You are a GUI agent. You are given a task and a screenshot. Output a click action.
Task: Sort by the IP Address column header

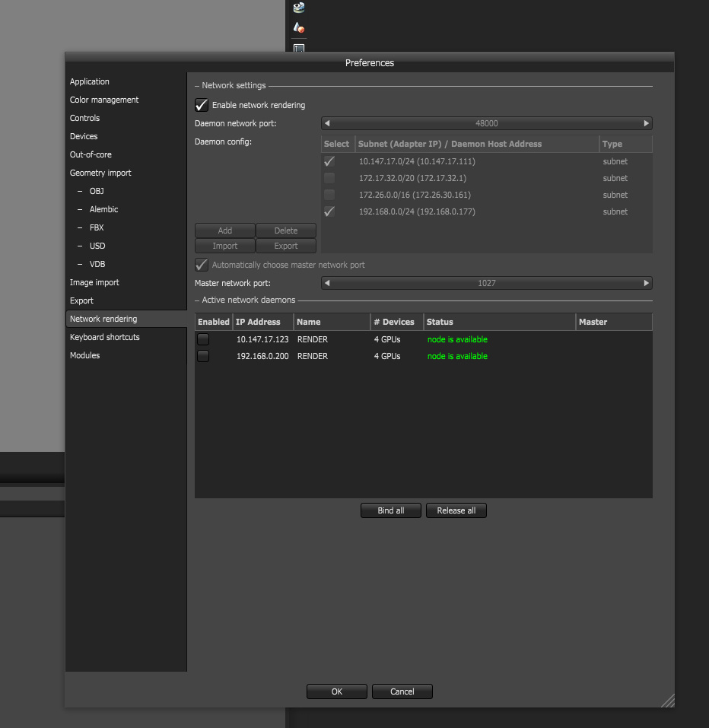pos(262,322)
